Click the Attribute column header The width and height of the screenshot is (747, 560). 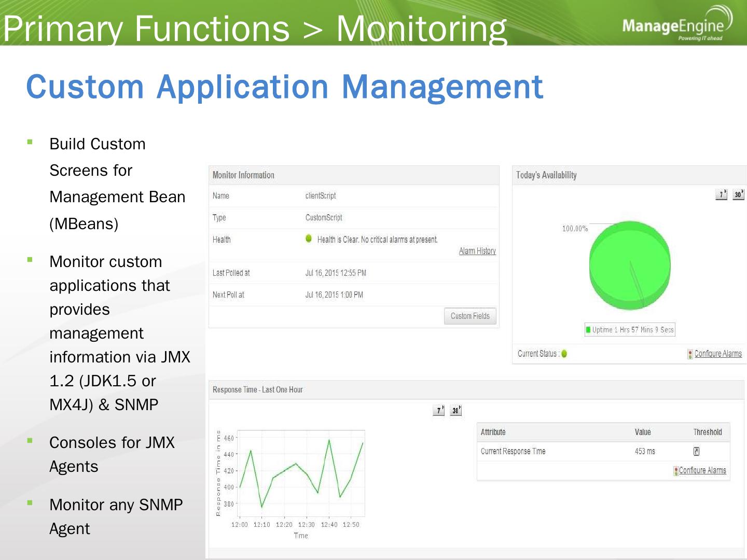(x=493, y=432)
